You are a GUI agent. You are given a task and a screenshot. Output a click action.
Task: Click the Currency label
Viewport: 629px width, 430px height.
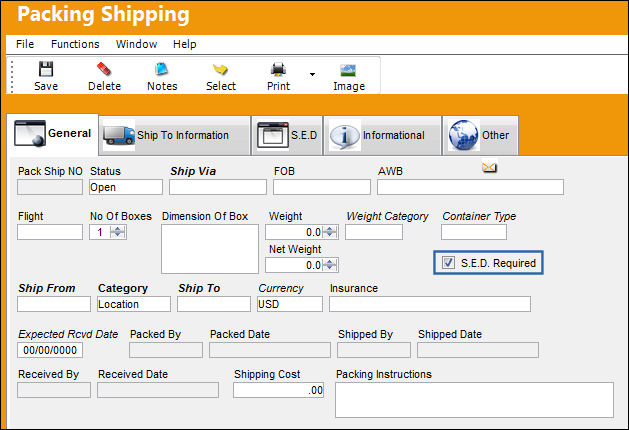281,288
